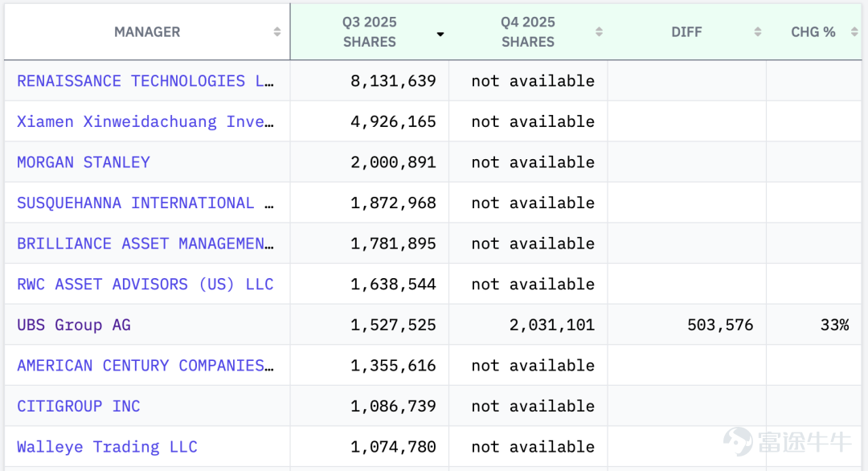Select the DIFF column header label

pyautogui.click(x=686, y=32)
